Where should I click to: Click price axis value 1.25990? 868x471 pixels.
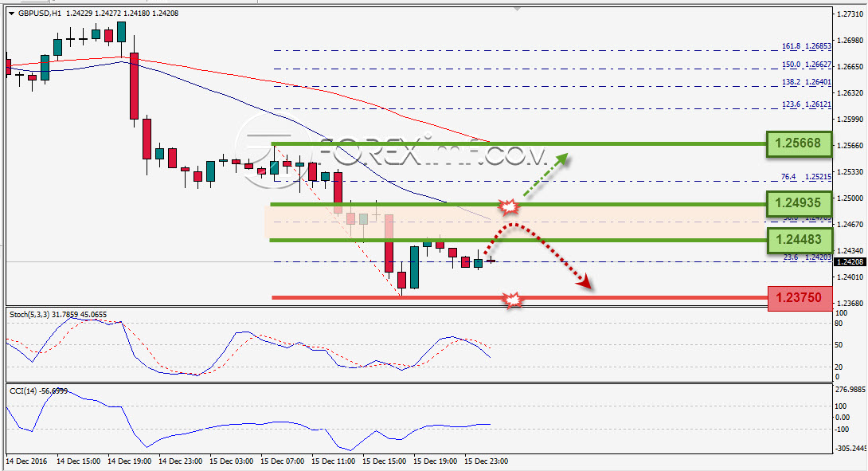pos(850,119)
